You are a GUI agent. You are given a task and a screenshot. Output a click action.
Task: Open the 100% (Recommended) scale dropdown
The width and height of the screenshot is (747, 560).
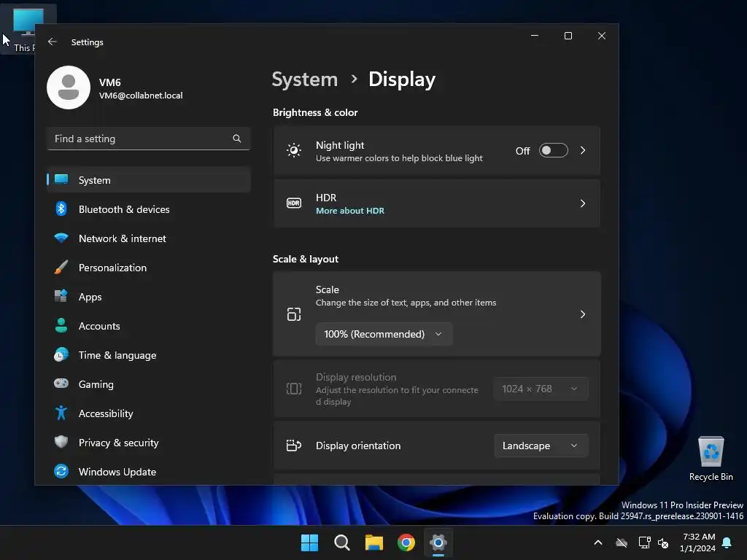pyautogui.click(x=384, y=334)
